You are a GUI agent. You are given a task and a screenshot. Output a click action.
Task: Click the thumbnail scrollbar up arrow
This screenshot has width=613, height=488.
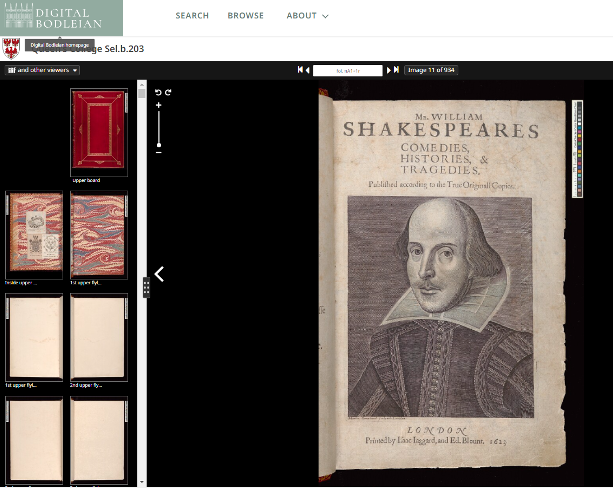pyautogui.click(x=142, y=84)
